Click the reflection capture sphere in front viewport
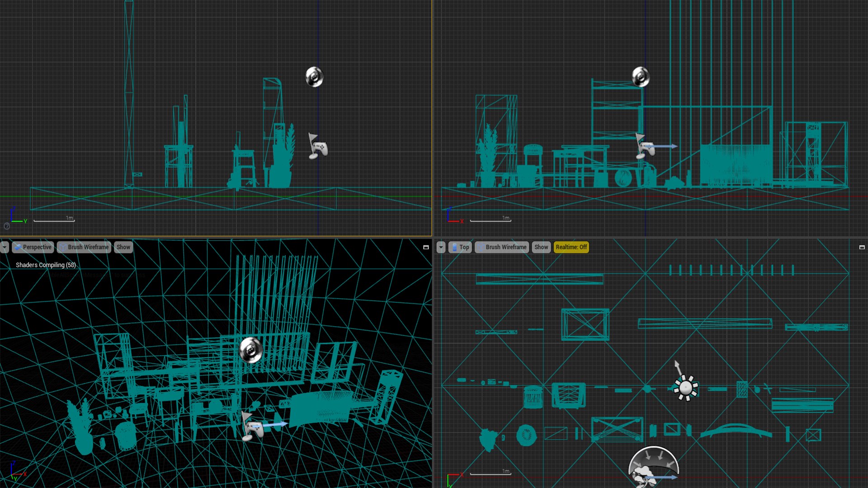Viewport: 868px width, 488px height. tap(641, 77)
